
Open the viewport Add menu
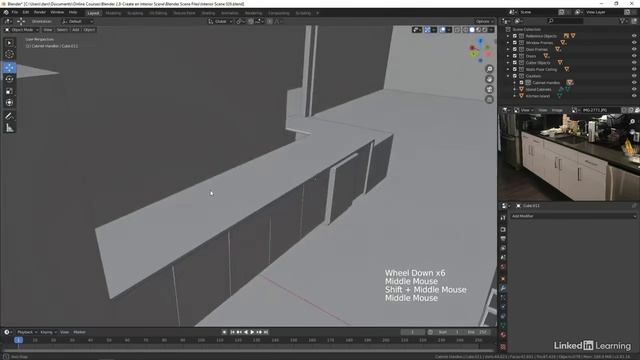[76, 30]
